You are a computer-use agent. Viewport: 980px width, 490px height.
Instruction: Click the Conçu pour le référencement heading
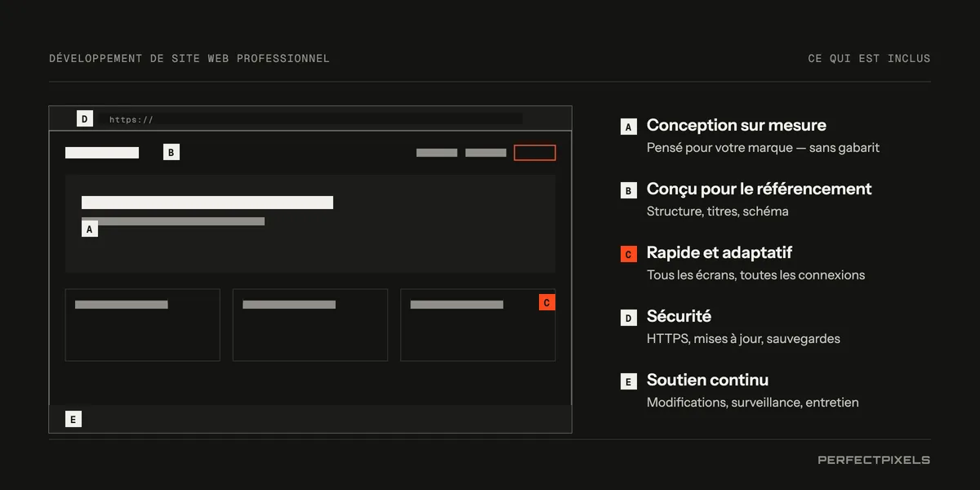pyautogui.click(x=759, y=189)
